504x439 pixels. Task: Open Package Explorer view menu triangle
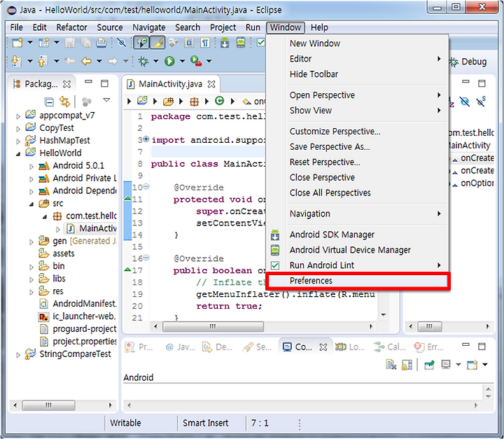pos(106,100)
